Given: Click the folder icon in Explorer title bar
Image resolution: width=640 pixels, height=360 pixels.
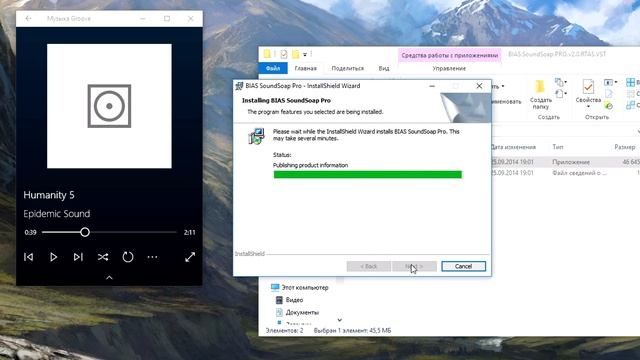Looking at the screenshot, I should 267,54.
